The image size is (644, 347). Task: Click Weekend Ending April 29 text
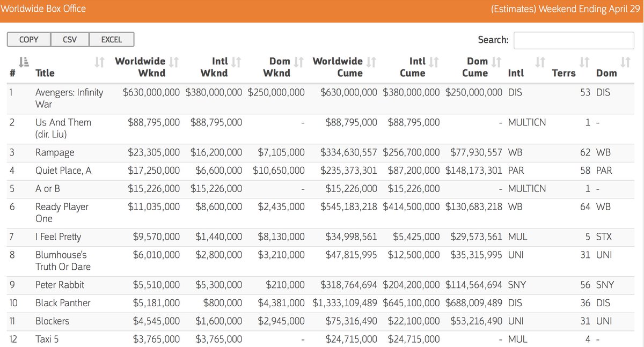(x=590, y=9)
